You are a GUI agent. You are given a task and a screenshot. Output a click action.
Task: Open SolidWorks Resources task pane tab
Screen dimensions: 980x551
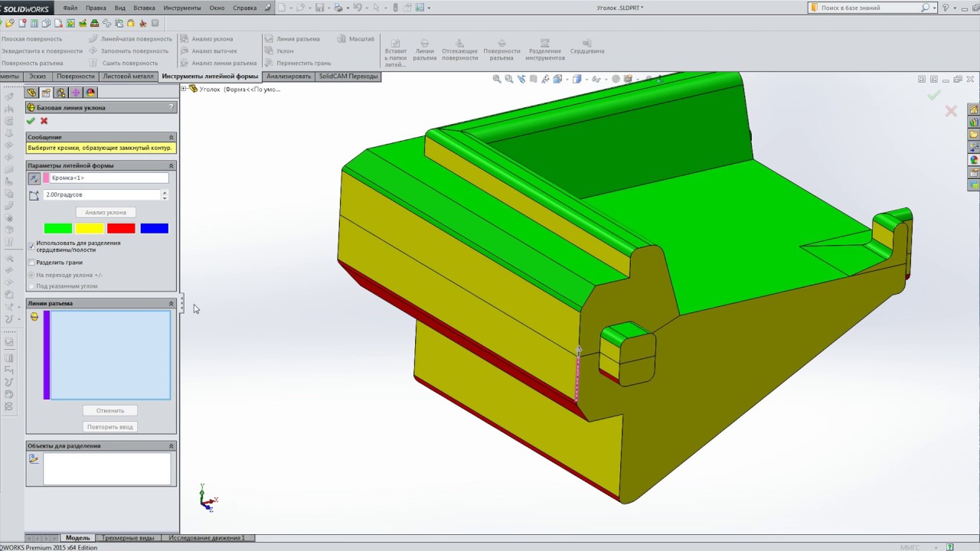click(974, 109)
